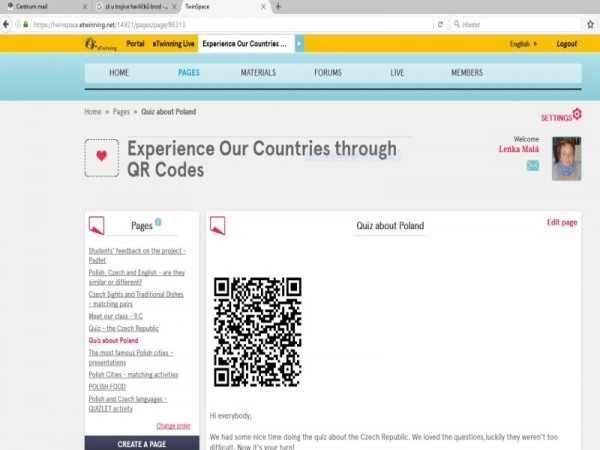
Task: Open the English language dropdown
Action: (x=523, y=44)
